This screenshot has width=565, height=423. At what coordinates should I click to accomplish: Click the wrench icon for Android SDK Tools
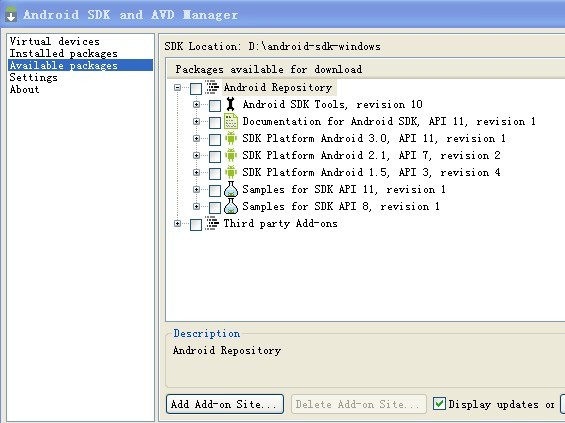(231, 104)
